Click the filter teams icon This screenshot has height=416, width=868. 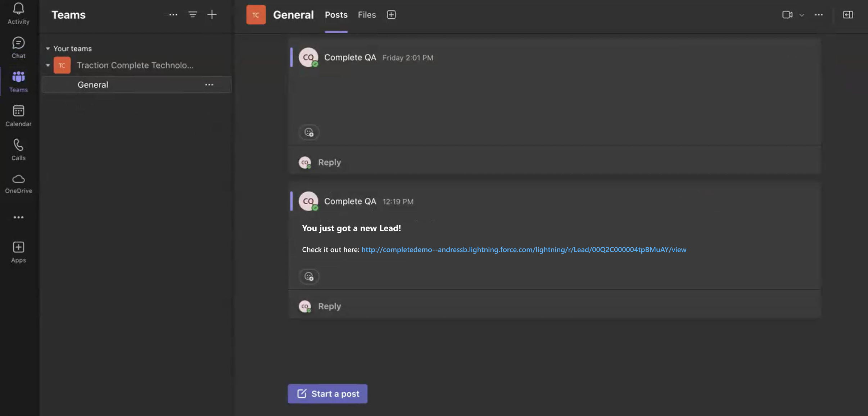point(193,15)
